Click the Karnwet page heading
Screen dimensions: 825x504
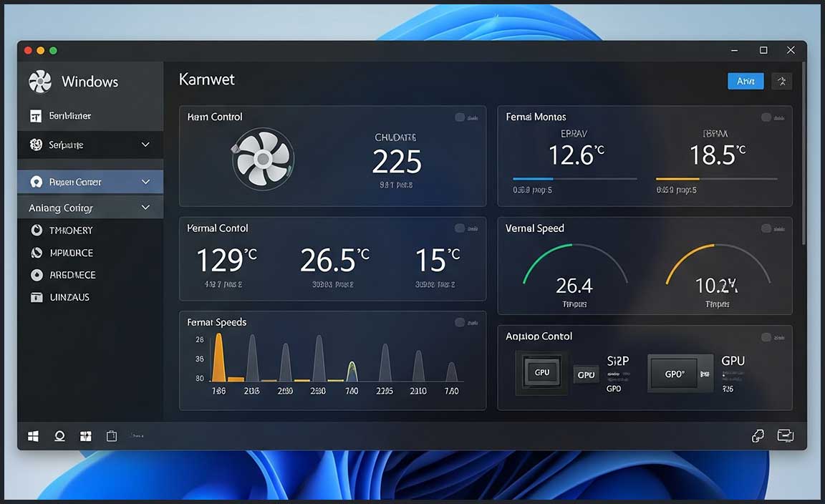tap(207, 79)
